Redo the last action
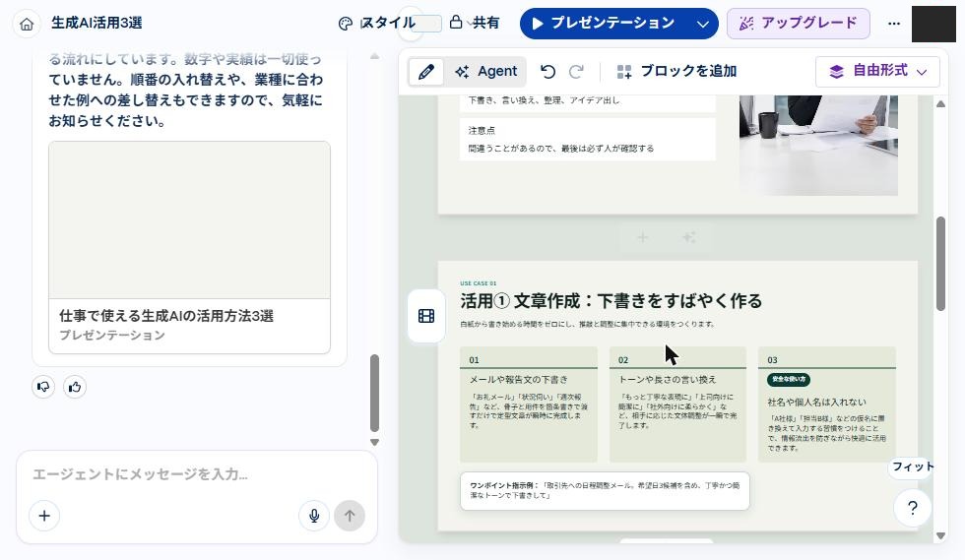The width and height of the screenshot is (965, 560). tap(576, 72)
